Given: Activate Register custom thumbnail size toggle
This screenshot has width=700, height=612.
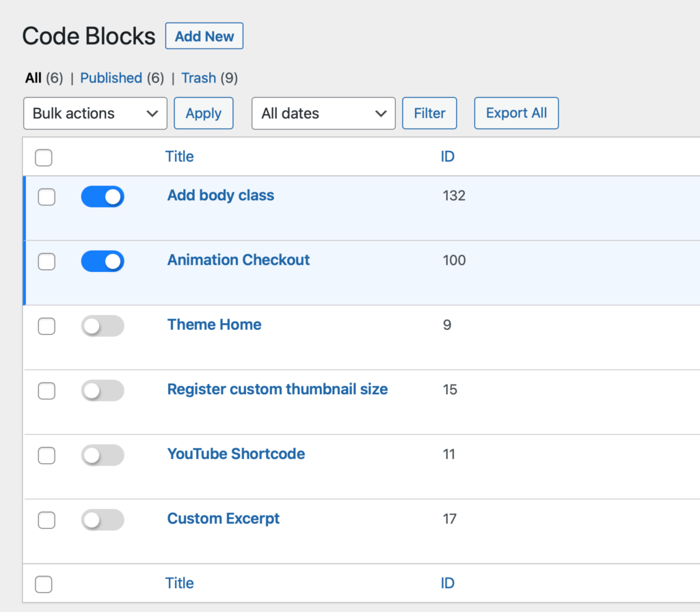Looking at the screenshot, I should coord(103,391).
